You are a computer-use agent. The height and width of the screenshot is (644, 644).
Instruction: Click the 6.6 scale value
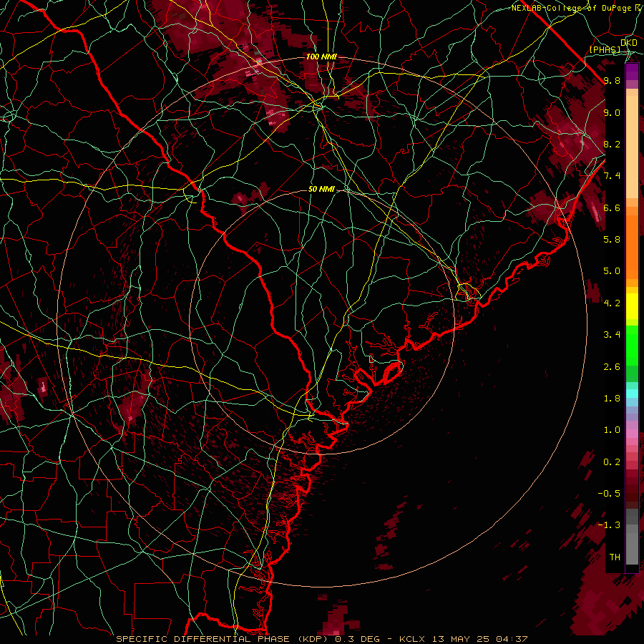[612, 208]
